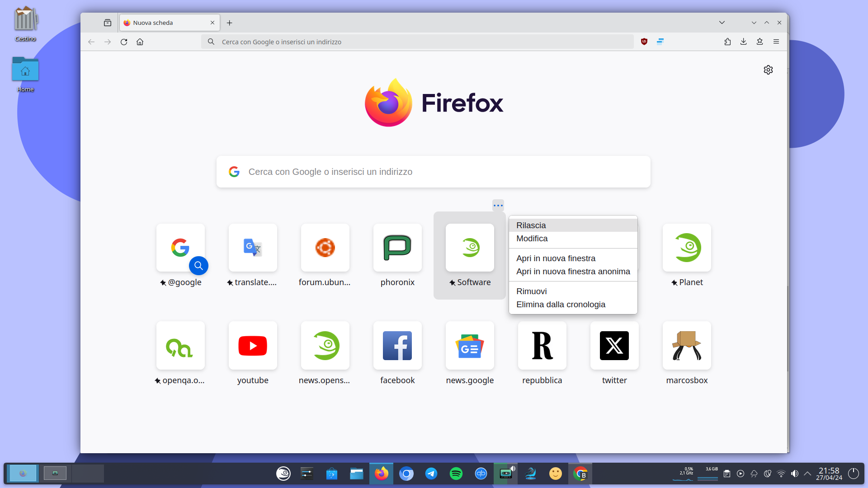Select Rilascia in the context menu
The image size is (868, 488).
tap(531, 225)
